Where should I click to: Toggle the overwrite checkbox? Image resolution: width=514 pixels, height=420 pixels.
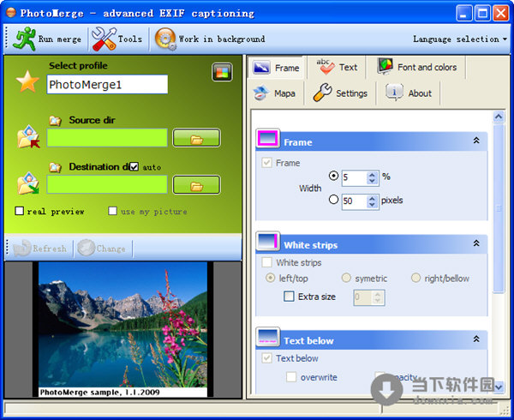point(291,377)
